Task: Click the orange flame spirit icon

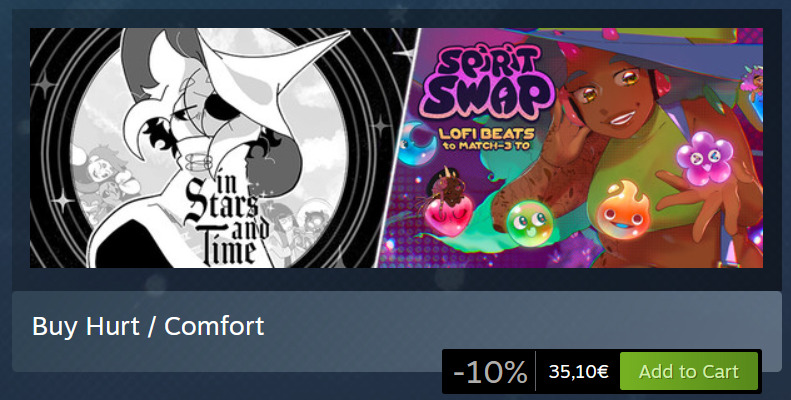Action: click(x=623, y=210)
